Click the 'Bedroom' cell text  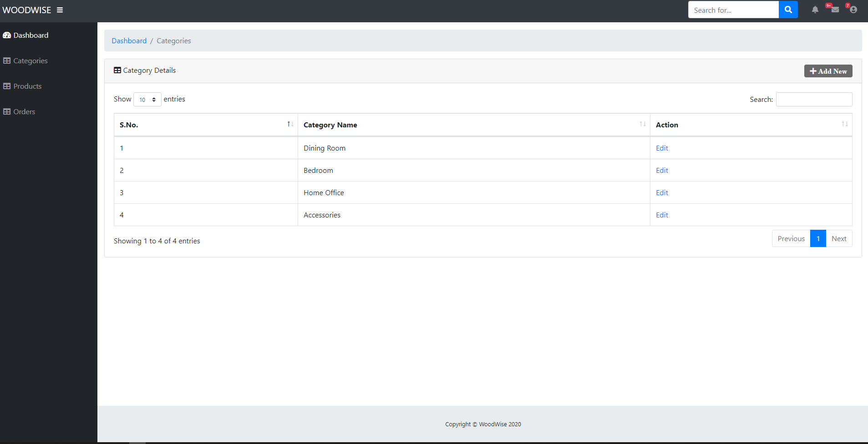(318, 171)
